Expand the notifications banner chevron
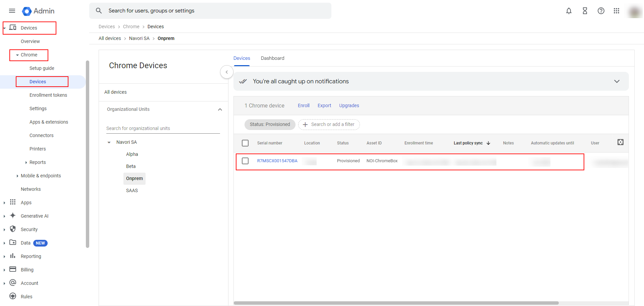The height and width of the screenshot is (306, 644). (x=617, y=81)
